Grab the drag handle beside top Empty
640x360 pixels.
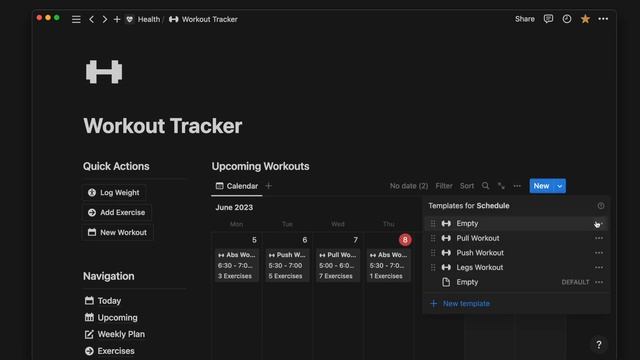(x=433, y=224)
